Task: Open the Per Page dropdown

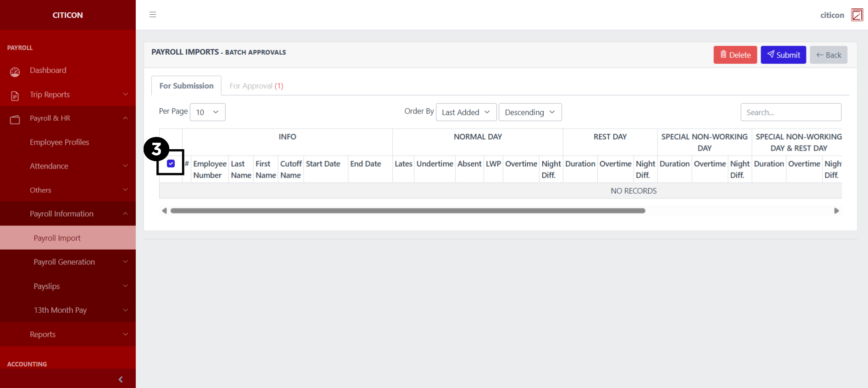Action: point(207,112)
